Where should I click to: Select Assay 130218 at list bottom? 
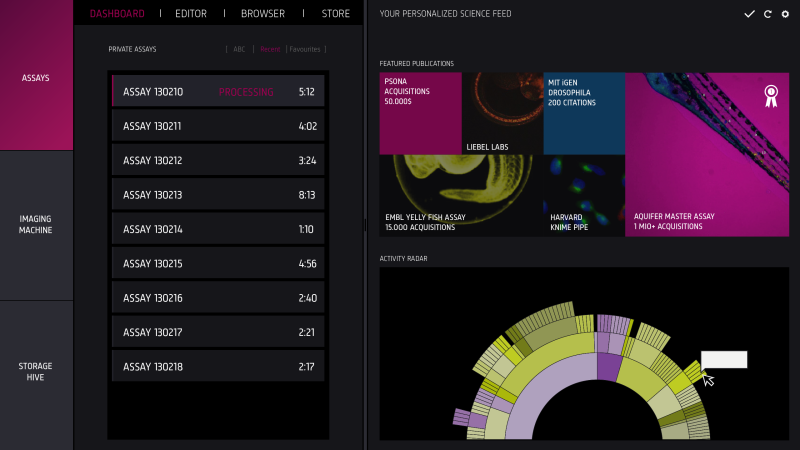coord(217,367)
